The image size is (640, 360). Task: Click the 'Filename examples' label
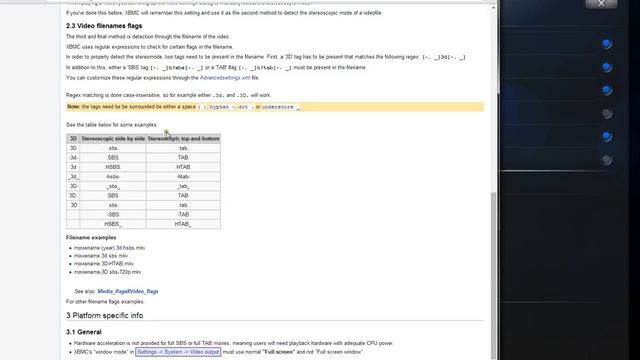point(91,238)
